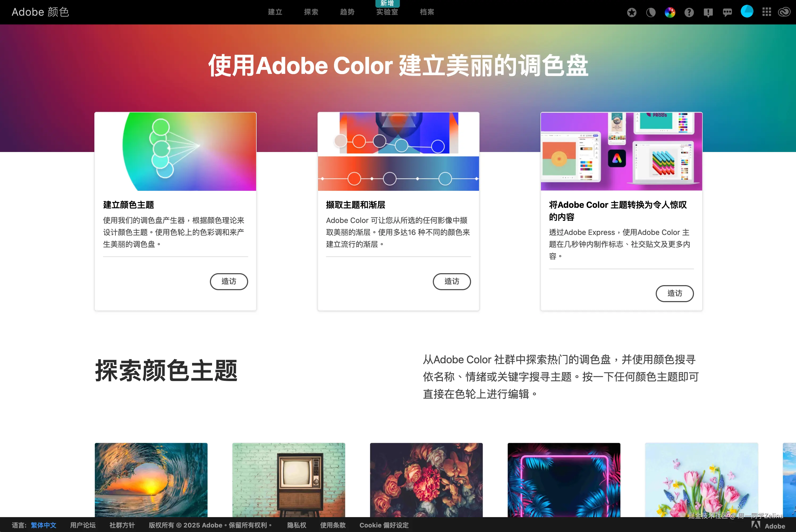Click 造访 button under 撷取主题和渐层

(x=452, y=281)
